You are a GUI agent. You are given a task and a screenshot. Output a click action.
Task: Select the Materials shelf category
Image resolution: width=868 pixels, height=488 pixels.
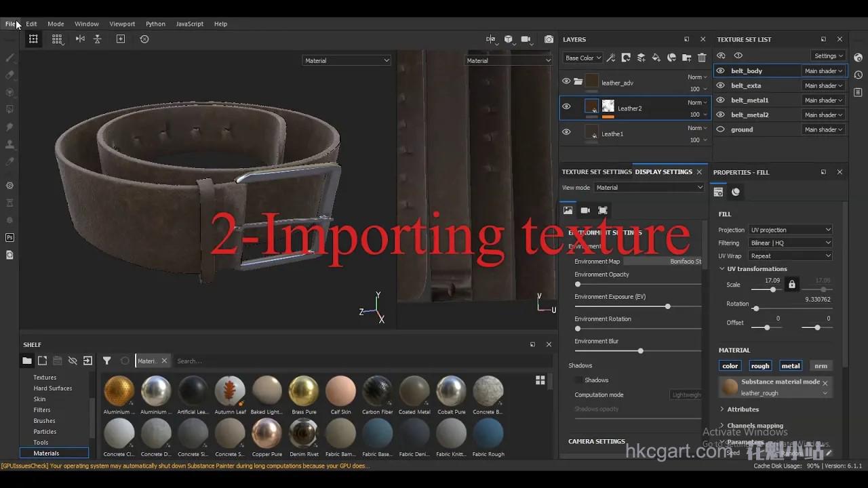click(x=54, y=453)
